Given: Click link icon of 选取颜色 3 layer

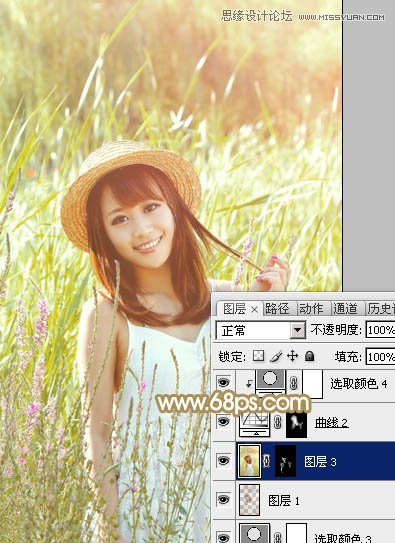Looking at the screenshot, I should click(x=278, y=537).
